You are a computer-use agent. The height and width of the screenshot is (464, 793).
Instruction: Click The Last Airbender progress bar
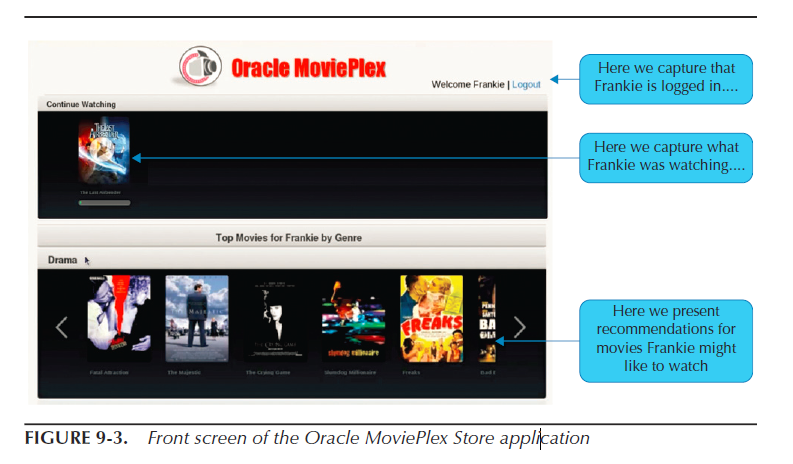[105, 203]
